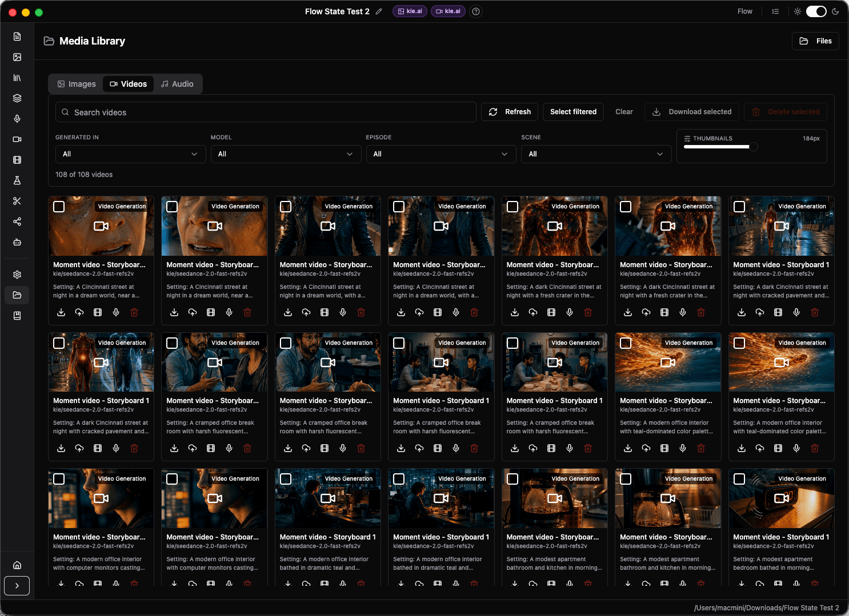Click the Flow label in the title bar
This screenshot has height=616, width=849.
[x=744, y=11]
